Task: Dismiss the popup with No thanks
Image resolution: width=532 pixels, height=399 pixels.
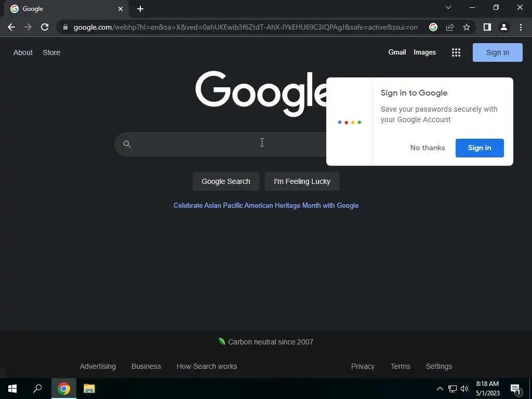Action: 428,148
